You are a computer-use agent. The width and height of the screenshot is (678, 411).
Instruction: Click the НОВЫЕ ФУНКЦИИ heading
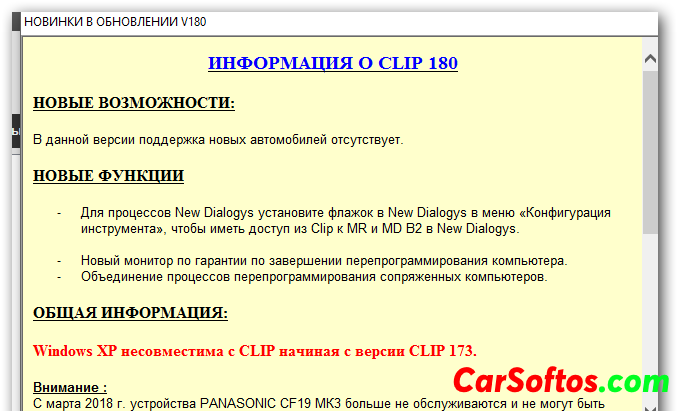coord(108,176)
